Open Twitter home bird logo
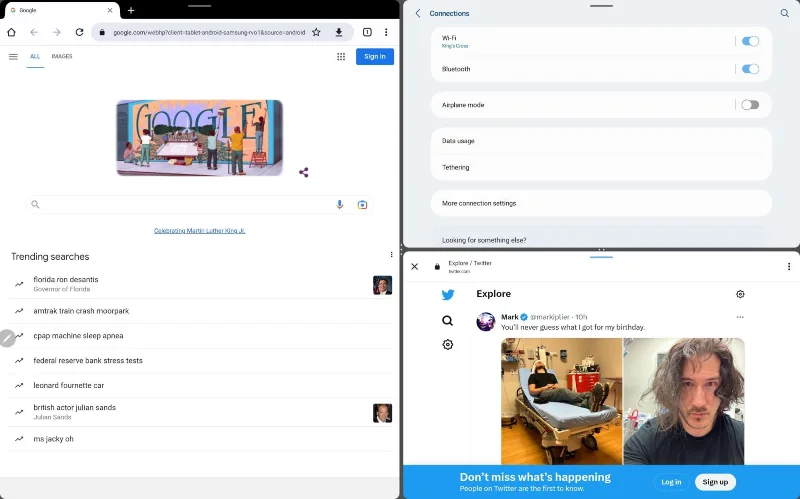The height and width of the screenshot is (499, 800). [448, 294]
